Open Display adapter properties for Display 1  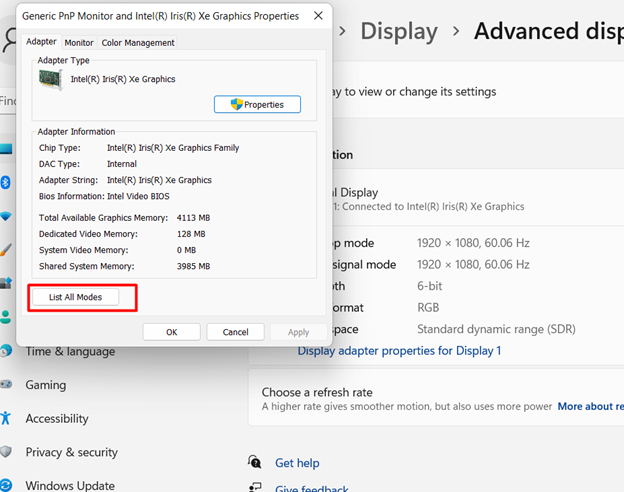[x=399, y=351]
